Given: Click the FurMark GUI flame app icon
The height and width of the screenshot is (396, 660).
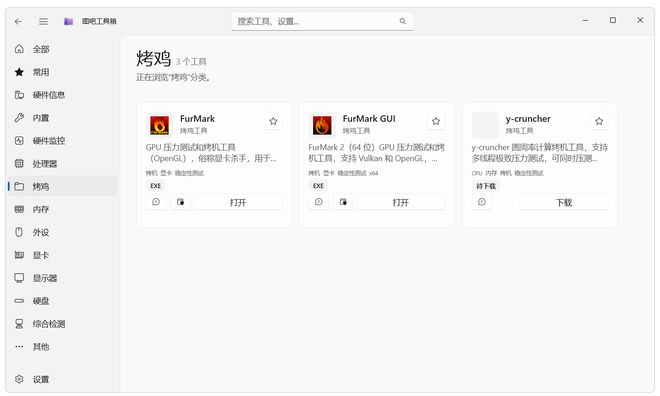Looking at the screenshot, I should pyautogui.click(x=322, y=125).
